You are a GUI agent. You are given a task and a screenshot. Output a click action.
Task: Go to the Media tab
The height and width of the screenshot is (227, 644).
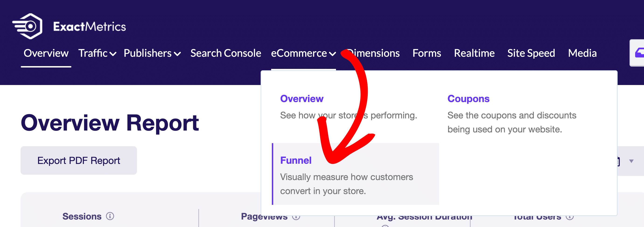(582, 53)
